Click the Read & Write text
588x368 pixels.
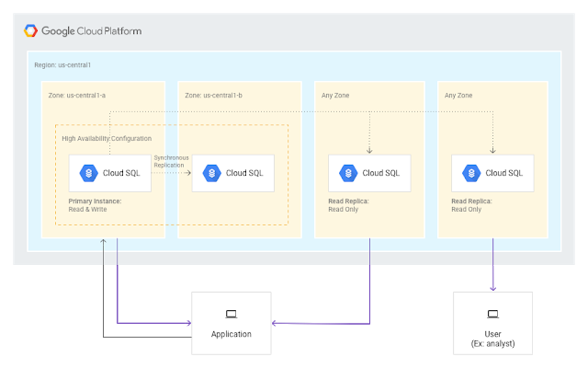coord(87,209)
